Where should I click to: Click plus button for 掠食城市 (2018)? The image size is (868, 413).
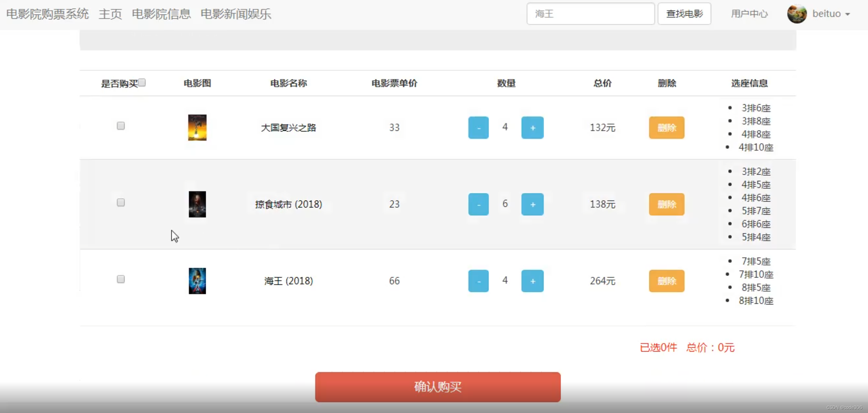coord(532,204)
